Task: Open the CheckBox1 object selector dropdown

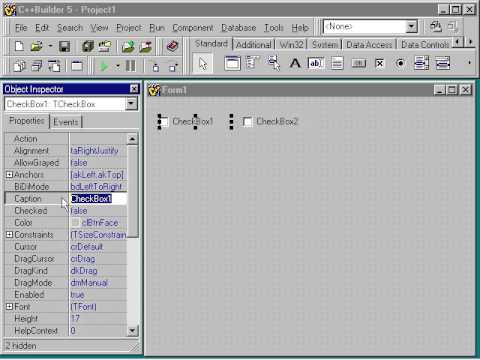Action: 131,104
